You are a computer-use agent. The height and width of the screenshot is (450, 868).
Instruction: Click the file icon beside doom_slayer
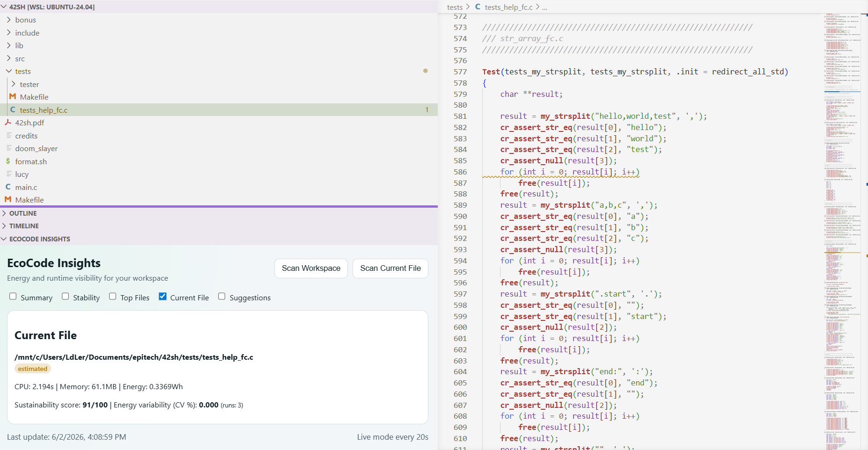pos(9,148)
